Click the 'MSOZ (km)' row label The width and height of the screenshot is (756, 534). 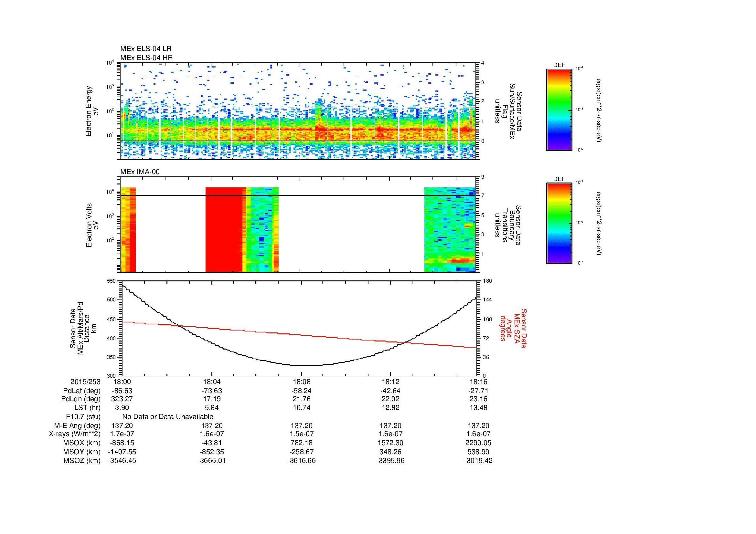click(82, 461)
